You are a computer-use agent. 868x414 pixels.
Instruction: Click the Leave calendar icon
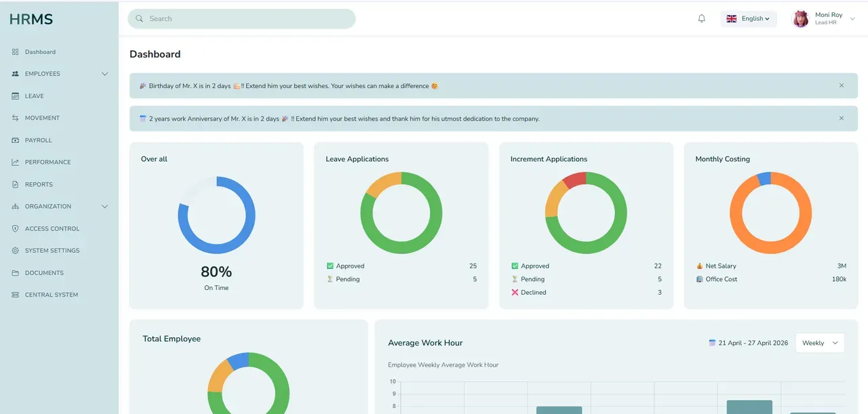15,96
